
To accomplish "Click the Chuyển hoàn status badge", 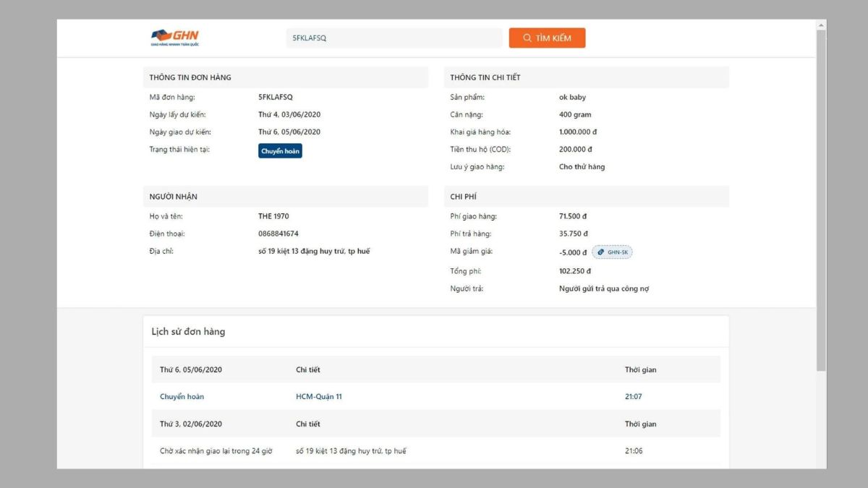I will point(280,150).
